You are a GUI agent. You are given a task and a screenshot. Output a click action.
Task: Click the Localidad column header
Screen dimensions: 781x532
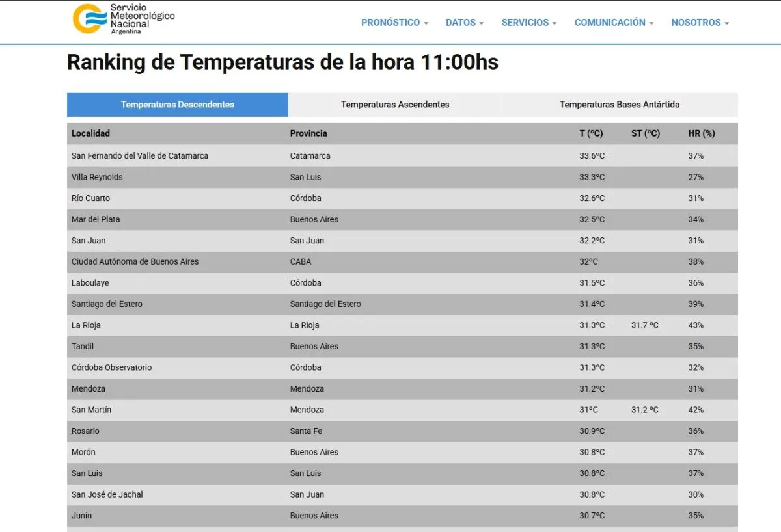[90, 133]
